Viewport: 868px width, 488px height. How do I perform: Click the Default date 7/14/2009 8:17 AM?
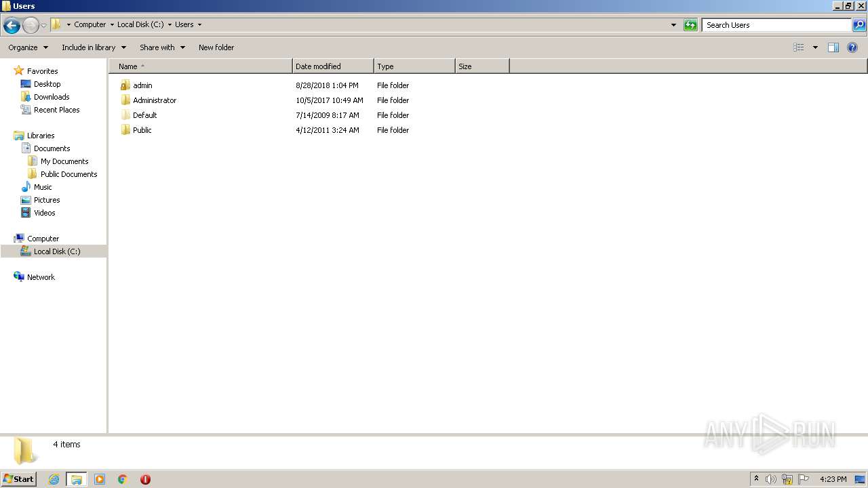pyautogui.click(x=328, y=115)
